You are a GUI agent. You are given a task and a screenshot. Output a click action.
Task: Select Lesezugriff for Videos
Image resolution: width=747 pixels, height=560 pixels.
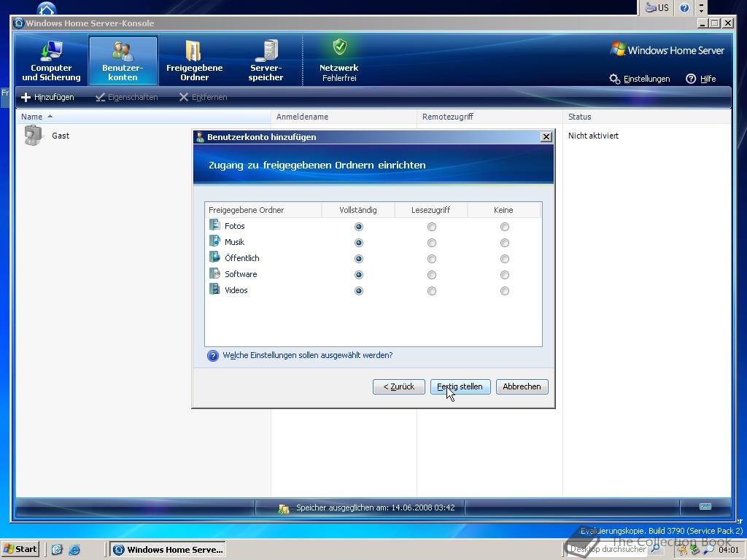coord(432,291)
